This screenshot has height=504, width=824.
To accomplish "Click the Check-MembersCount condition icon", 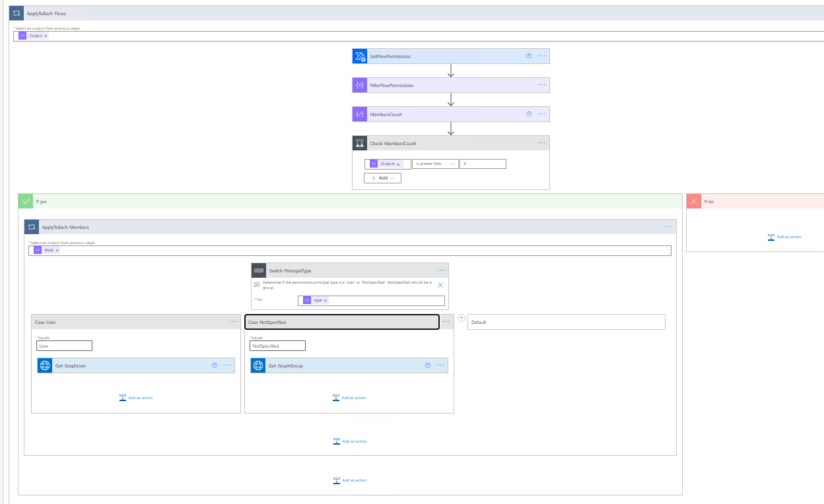I will click(x=360, y=142).
